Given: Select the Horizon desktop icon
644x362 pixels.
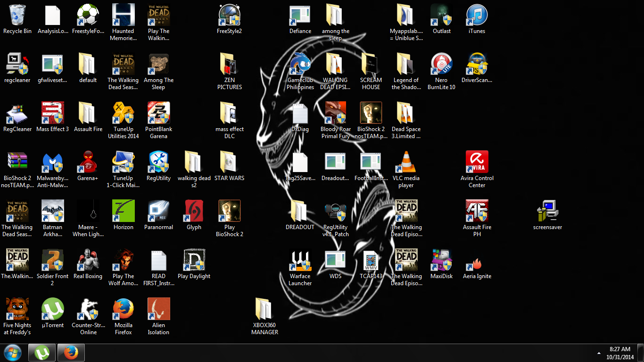Looking at the screenshot, I should coord(124,211).
